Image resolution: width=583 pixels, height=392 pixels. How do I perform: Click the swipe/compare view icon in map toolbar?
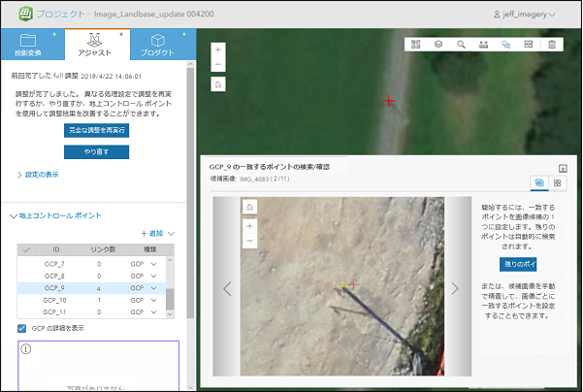coord(529,45)
